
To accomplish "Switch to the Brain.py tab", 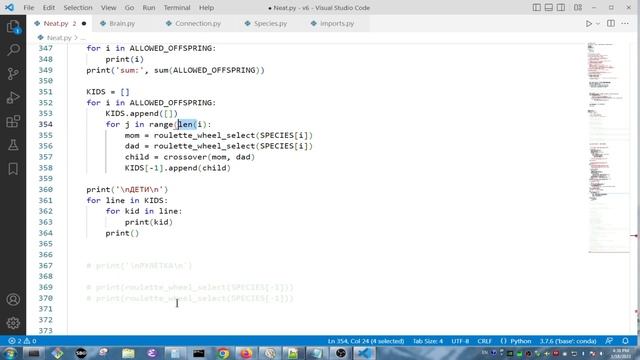I will [x=122, y=24].
